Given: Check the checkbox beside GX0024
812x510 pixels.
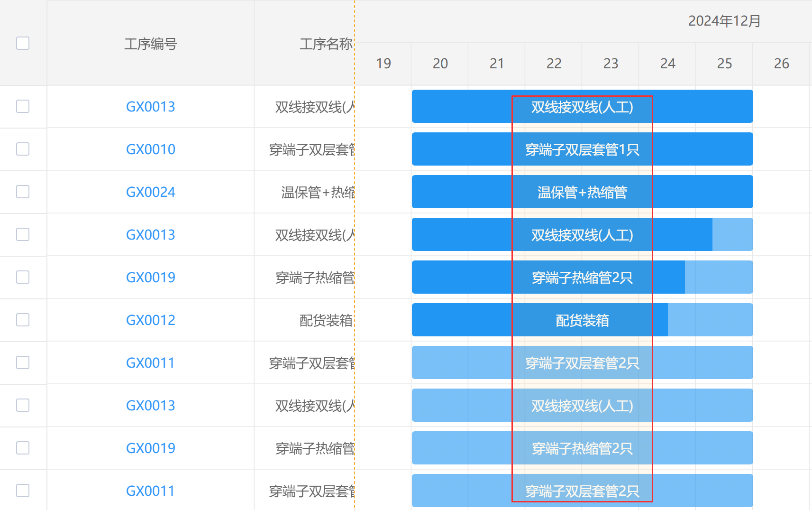Looking at the screenshot, I should coord(22,192).
